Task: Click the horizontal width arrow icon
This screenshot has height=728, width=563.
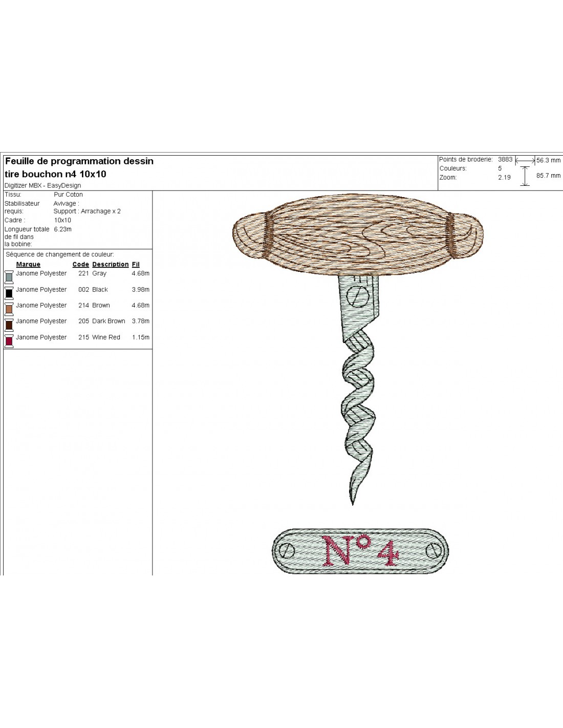Action: pos(525,160)
